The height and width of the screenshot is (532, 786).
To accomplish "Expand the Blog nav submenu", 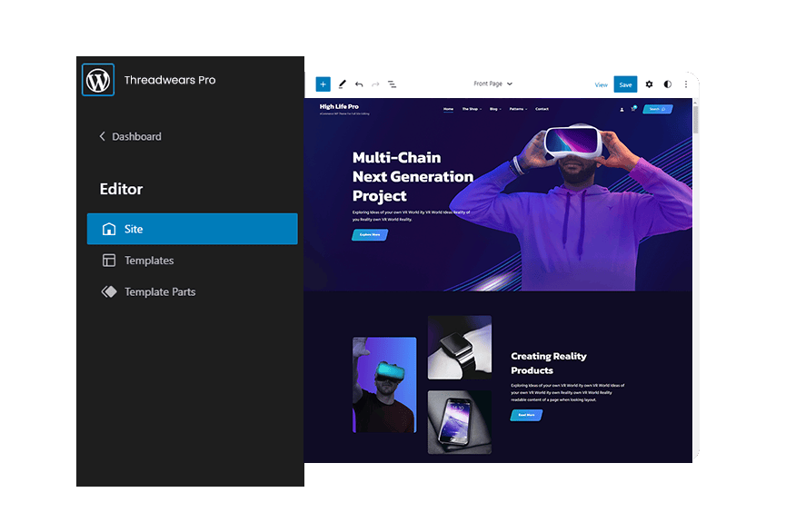I will [x=495, y=109].
